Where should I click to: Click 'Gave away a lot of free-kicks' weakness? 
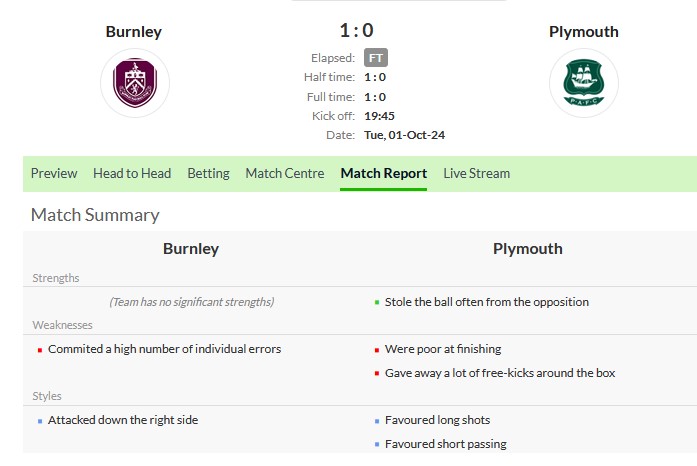500,373
